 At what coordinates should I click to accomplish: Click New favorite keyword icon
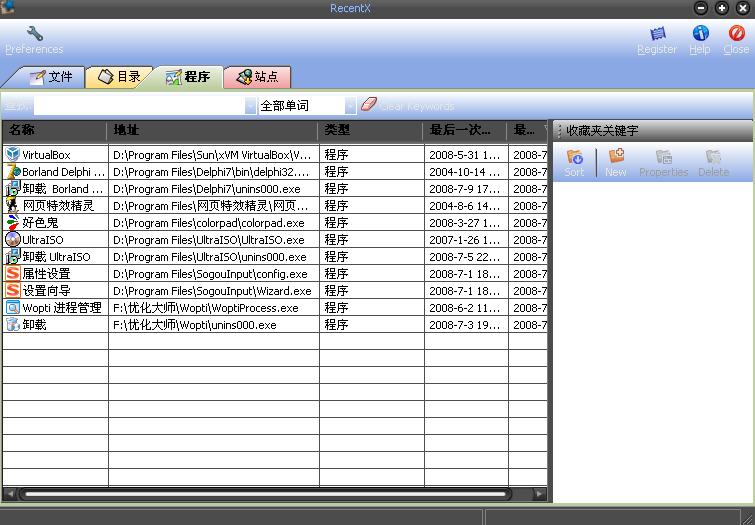[x=616, y=156]
